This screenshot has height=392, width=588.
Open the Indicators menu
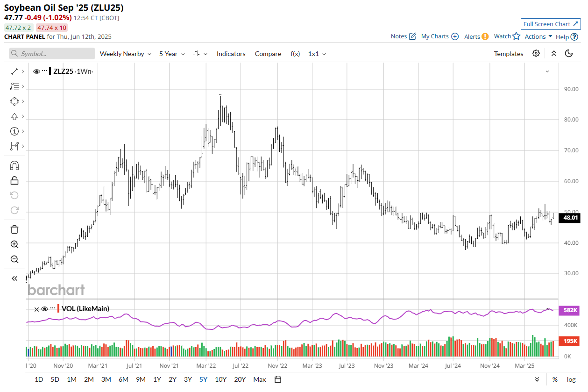[231, 54]
